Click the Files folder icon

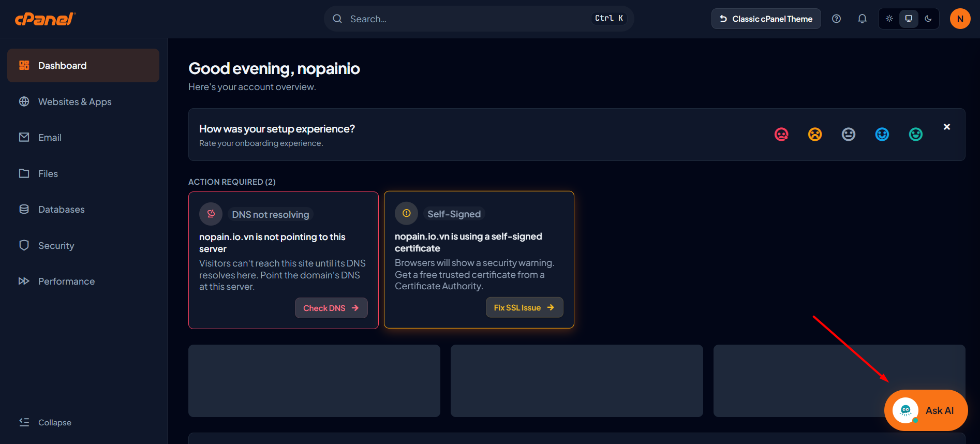24,173
